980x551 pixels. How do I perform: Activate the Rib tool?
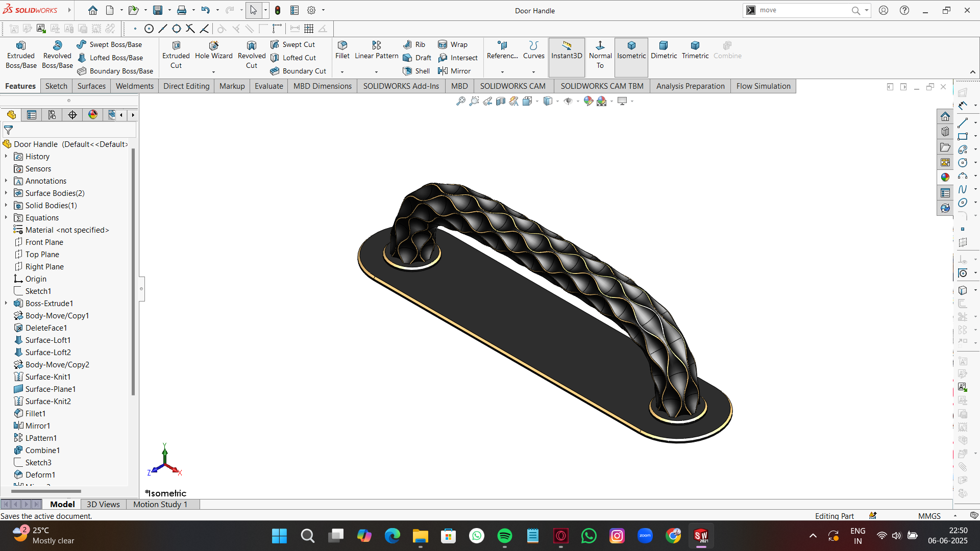pos(414,44)
